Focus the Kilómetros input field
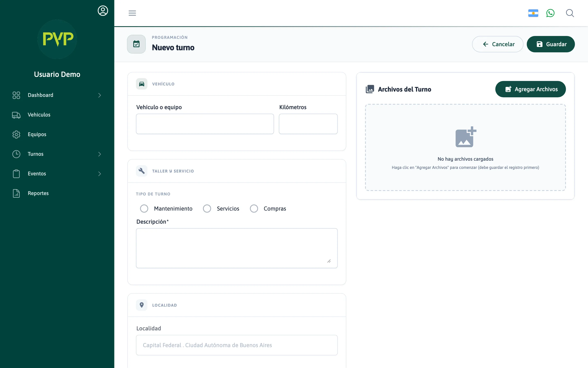Viewport: 588px width, 368px height. pos(308,124)
